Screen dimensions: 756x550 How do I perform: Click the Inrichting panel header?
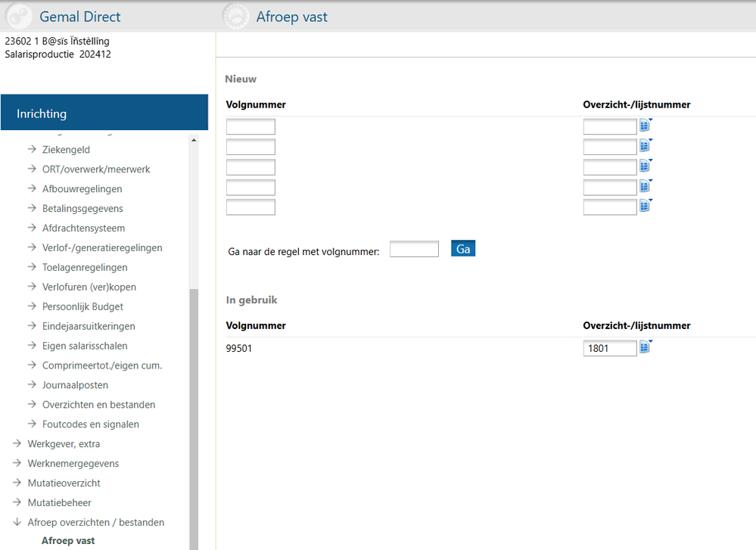104,112
